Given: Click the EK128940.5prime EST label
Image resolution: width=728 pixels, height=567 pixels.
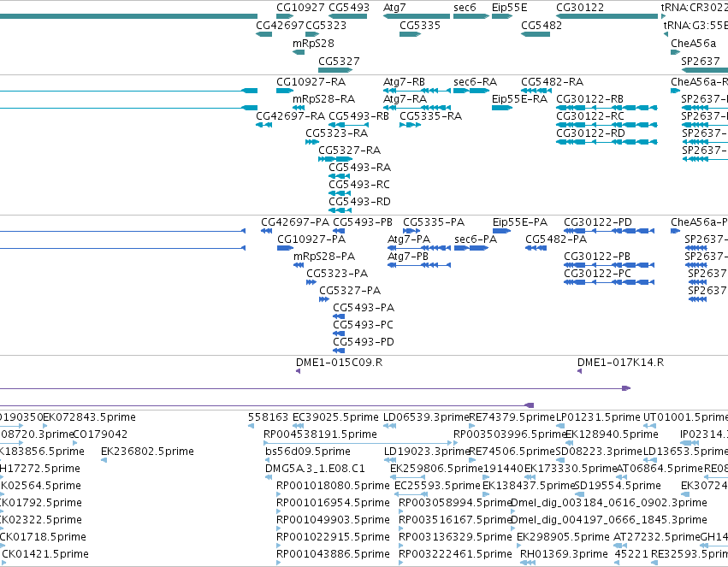Looking at the screenshot, I should click(612, 434).
